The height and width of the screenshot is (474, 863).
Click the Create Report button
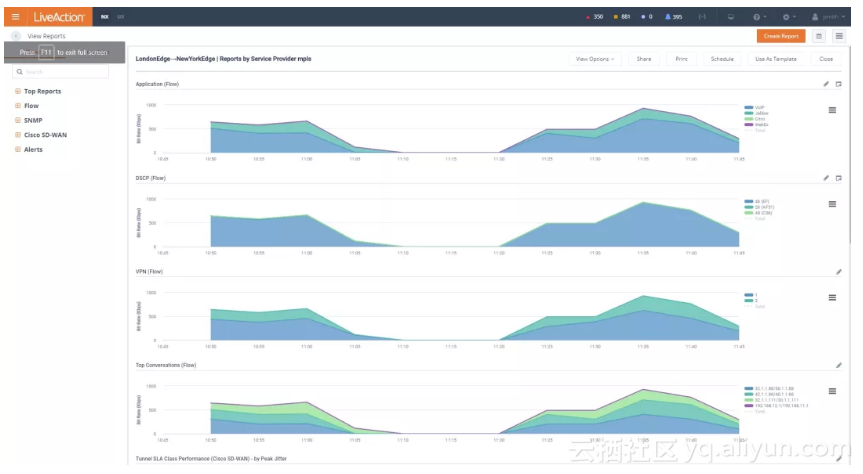pos(780,36)
